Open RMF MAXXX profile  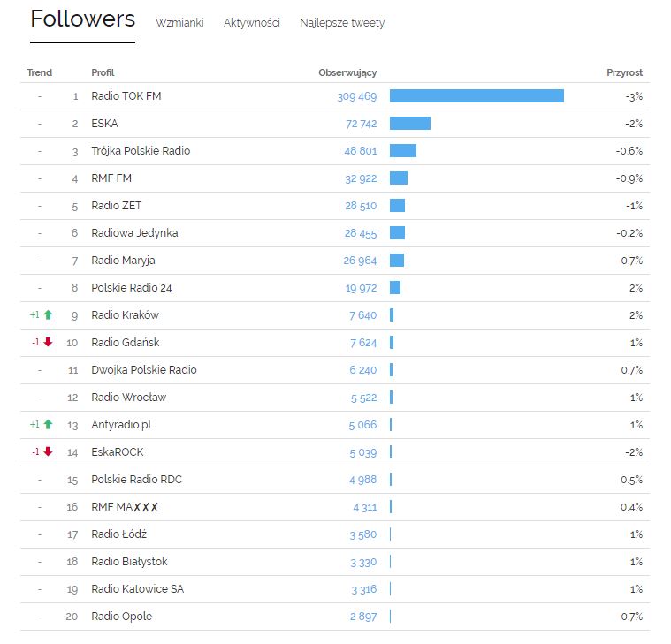[125, 507]
